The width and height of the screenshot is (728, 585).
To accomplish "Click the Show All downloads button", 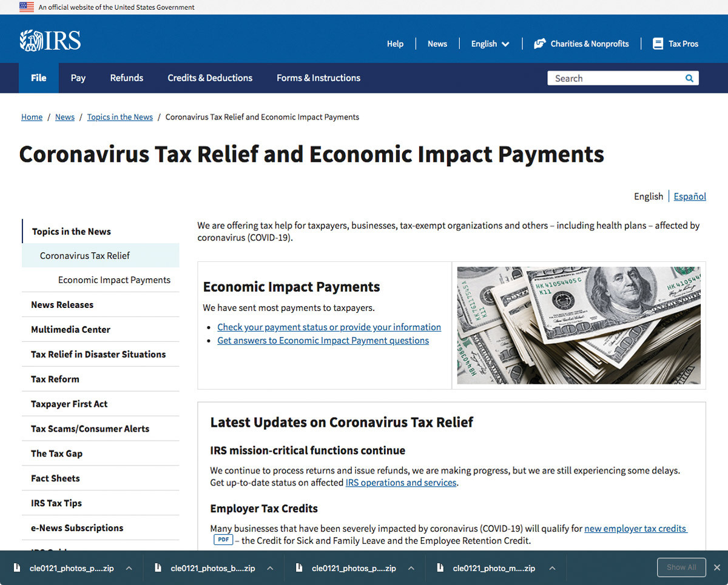I will point(681,567).
